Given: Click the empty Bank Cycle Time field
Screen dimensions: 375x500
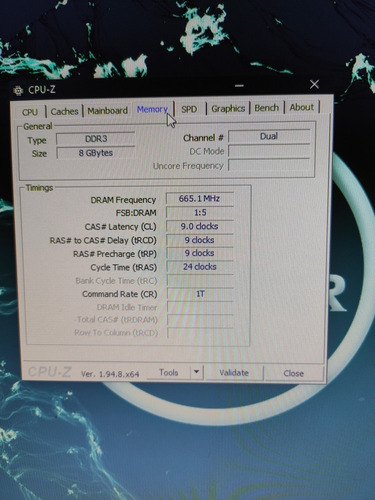Looking at the screenshot, I should click(x=200, y=280).
